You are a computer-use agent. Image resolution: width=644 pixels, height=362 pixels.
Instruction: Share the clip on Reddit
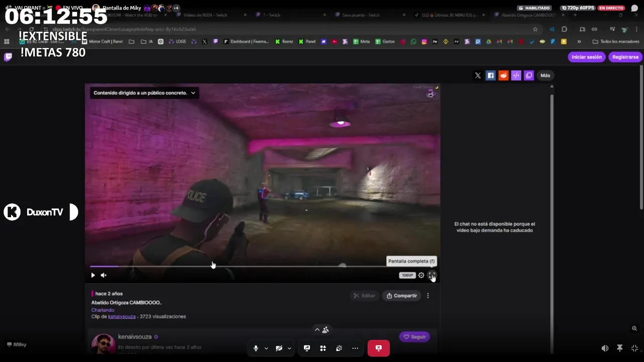[x=503, y=75]
